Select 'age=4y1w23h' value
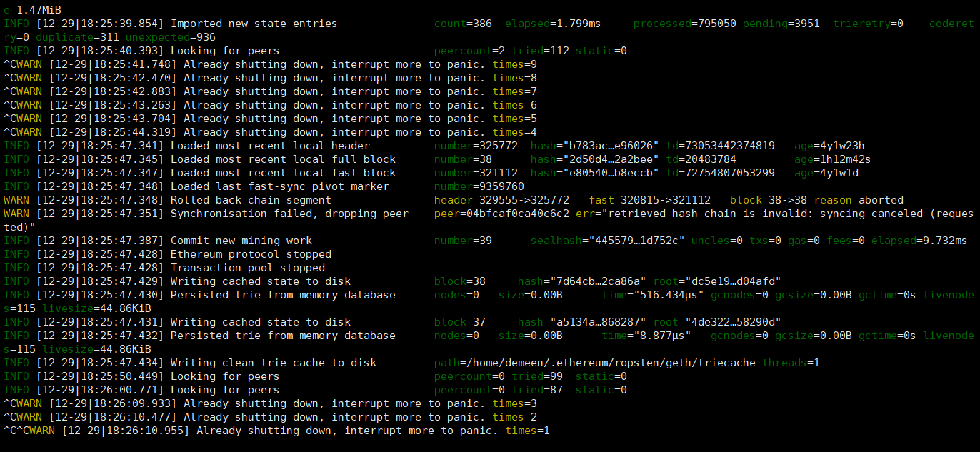Screen dimensions: 980x452 [829, 146]
